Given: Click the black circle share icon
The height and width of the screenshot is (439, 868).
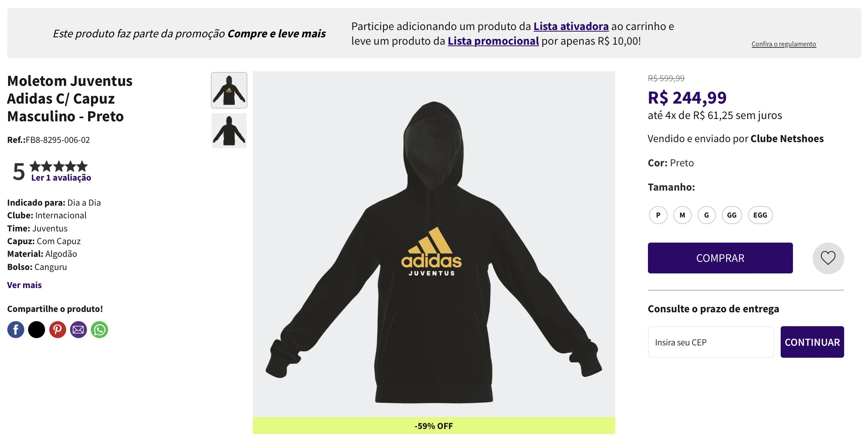Looking at the screenshot, I should [37, 330].
